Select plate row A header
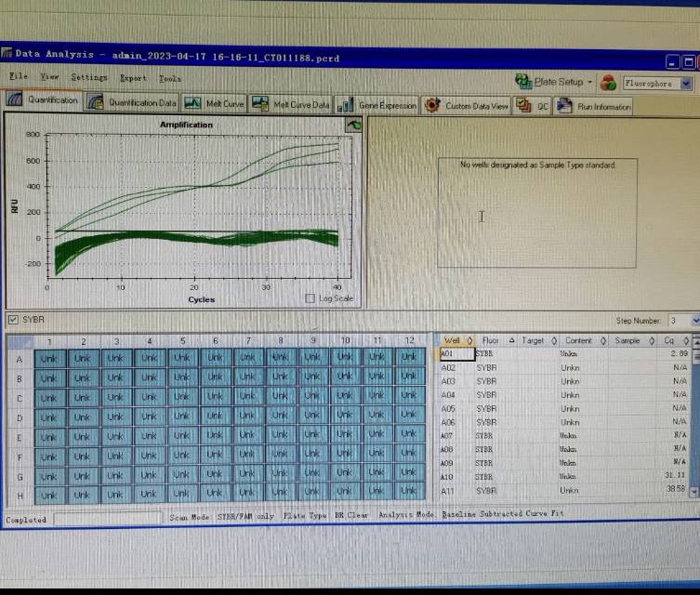Screen dimensions: 700x595 tap(20, 359)
